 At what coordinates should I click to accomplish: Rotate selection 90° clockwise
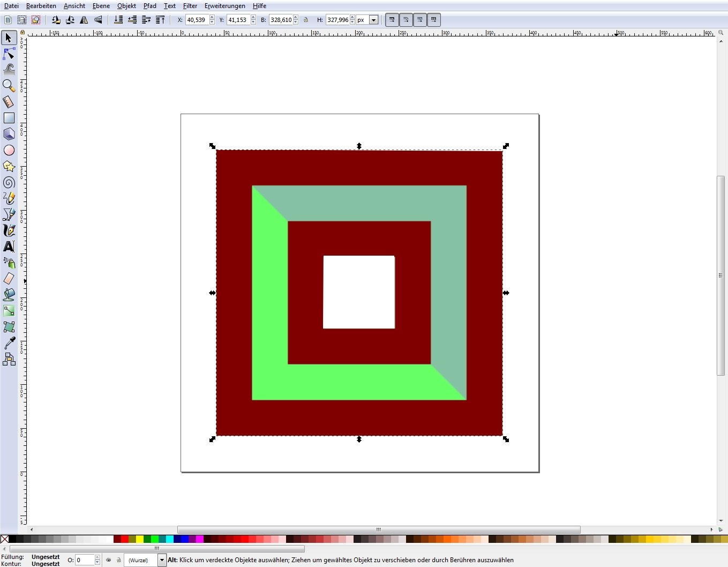pyautogui.click(x=70, y=20)
